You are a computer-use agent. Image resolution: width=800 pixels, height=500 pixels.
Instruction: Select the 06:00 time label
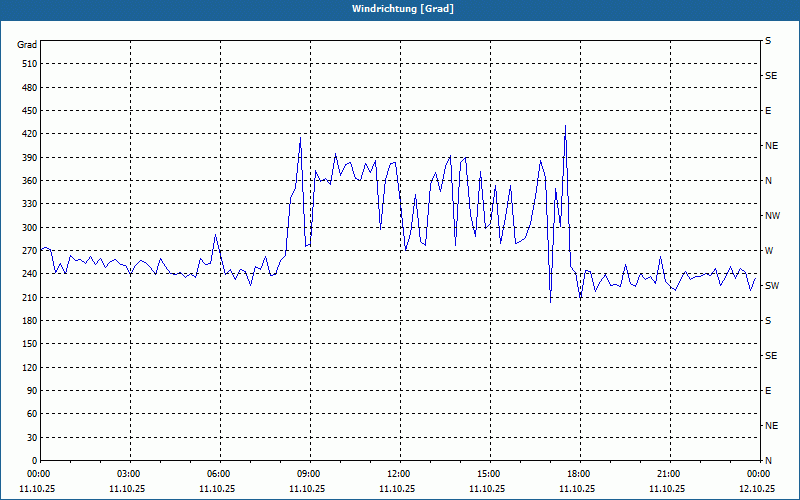(x=217, y=474)
